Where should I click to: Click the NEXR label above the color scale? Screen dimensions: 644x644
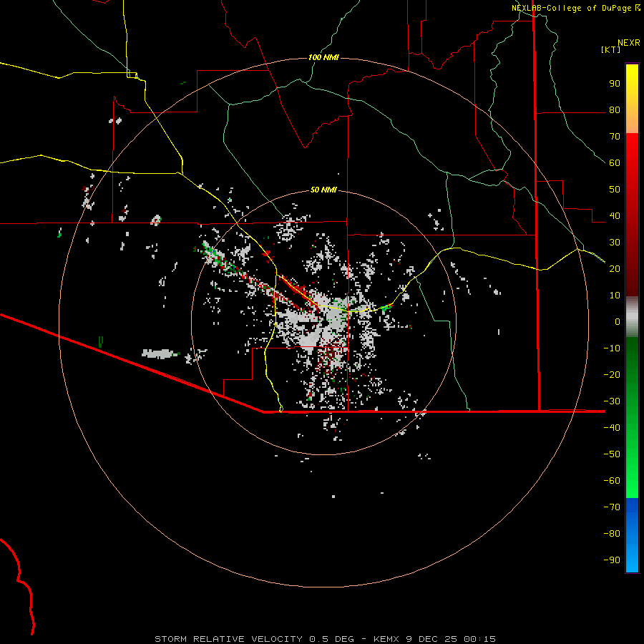(x=629, y=43)
